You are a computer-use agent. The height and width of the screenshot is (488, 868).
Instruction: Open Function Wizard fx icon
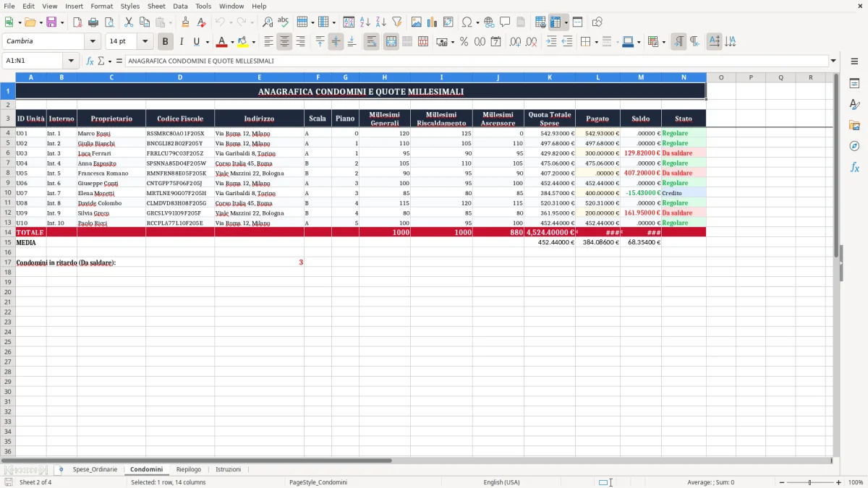(90, 61)
